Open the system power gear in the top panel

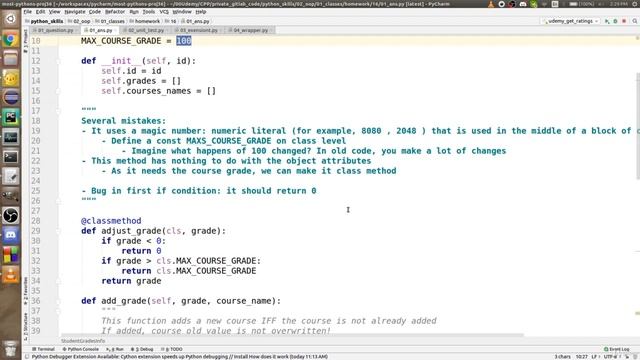point(635,4)
